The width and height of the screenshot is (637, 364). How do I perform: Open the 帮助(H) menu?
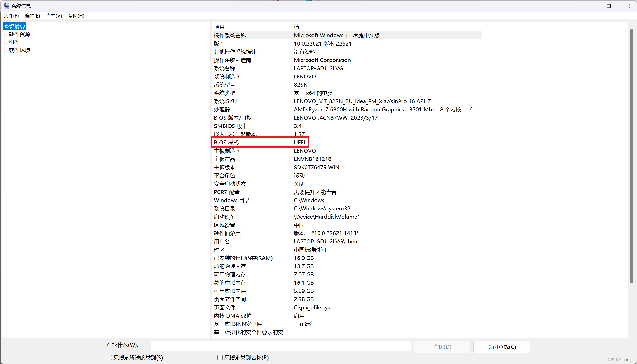76,16
